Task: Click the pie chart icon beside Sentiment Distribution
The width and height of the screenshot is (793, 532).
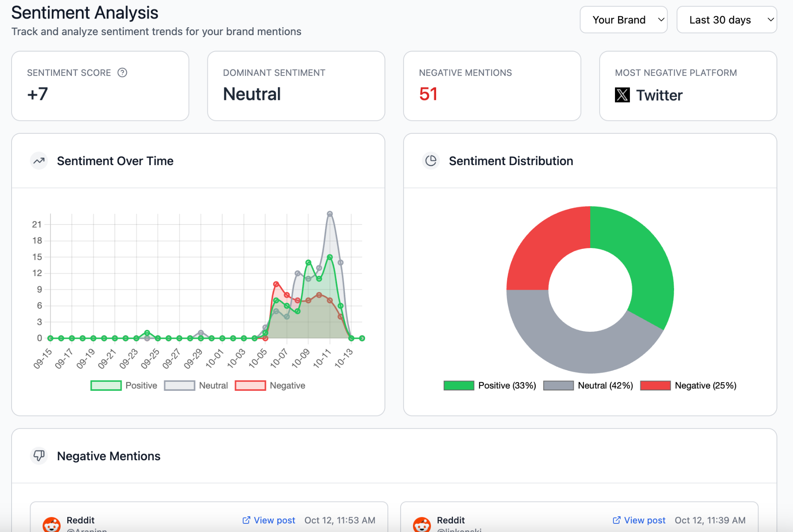Action: coord(431,161)
